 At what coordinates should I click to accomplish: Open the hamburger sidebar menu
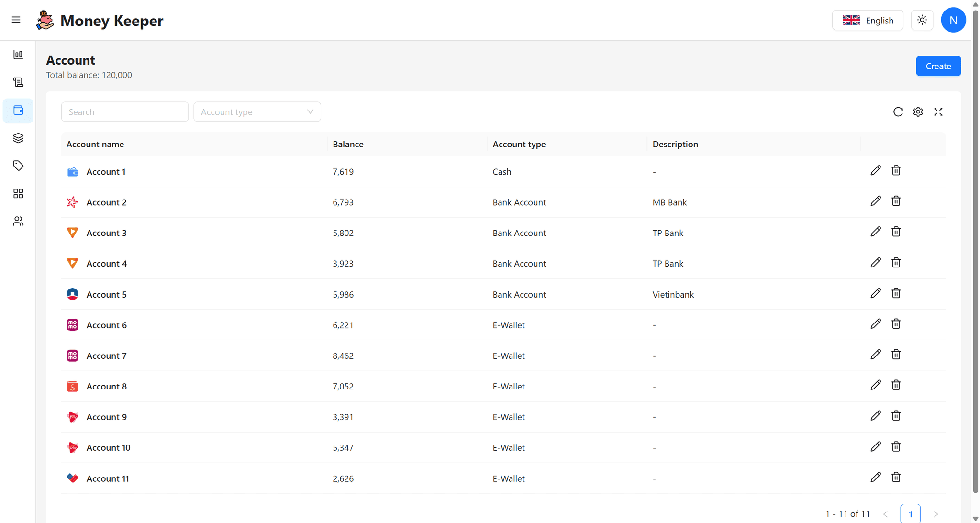16,20
